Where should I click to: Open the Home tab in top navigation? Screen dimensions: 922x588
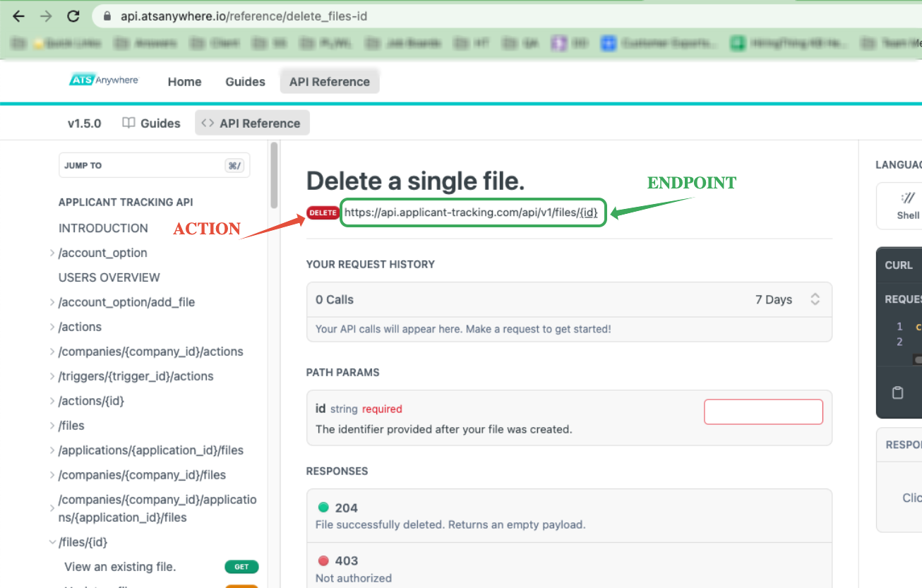[x=184, y=81]
